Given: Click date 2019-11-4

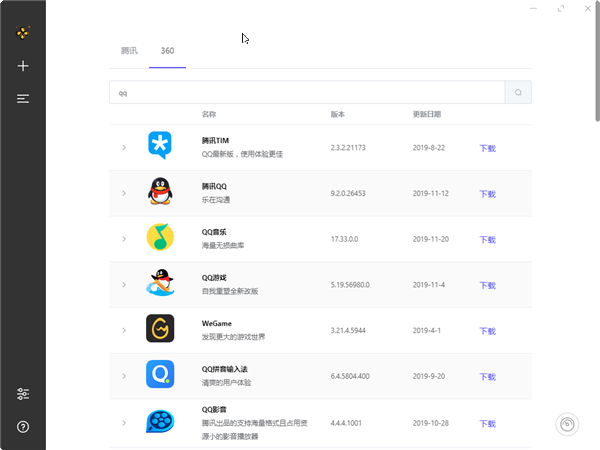Looking at the screenshot, I should [x=429, y=285].
